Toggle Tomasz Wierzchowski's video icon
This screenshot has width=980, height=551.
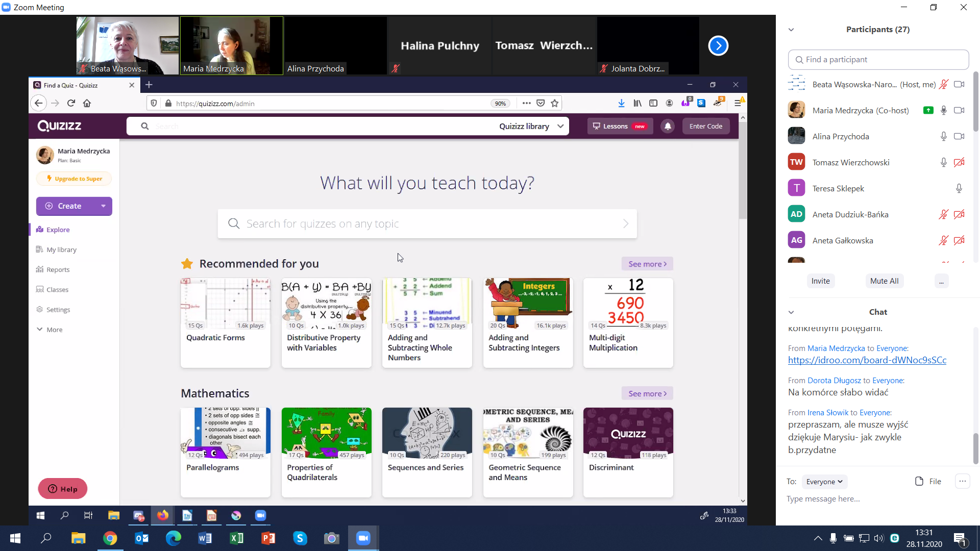click(959, 162)
